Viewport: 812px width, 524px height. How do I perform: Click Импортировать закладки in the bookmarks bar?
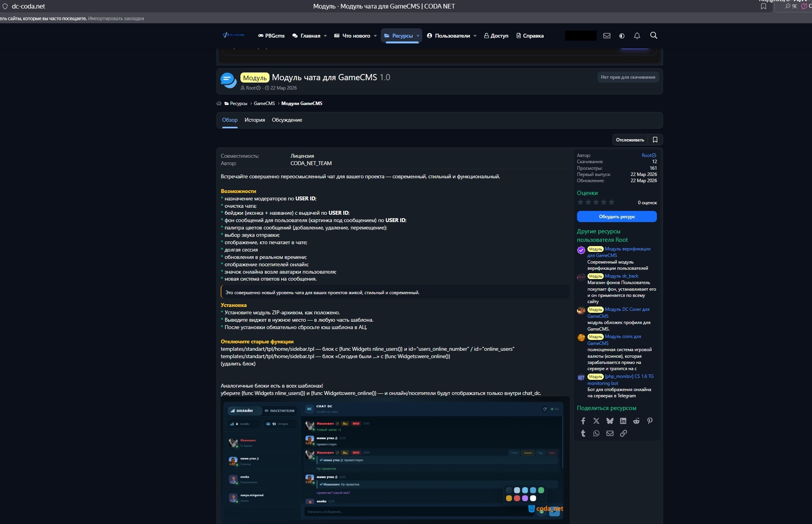(x=116, y=19)
